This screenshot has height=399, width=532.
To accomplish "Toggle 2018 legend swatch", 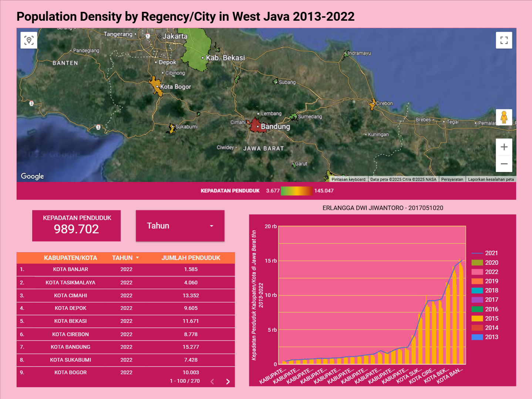I will point(477,290).
